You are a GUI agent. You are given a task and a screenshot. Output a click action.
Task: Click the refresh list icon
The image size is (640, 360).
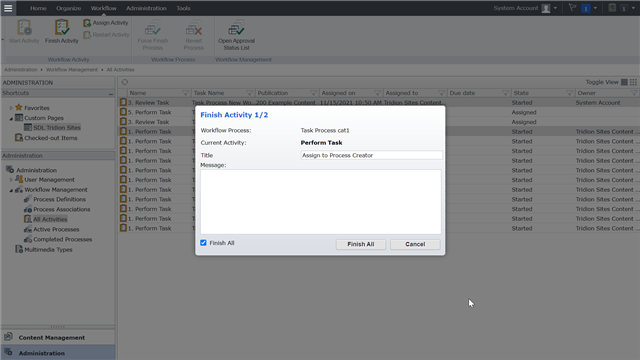pyautogui.click(x=125, y=82)
